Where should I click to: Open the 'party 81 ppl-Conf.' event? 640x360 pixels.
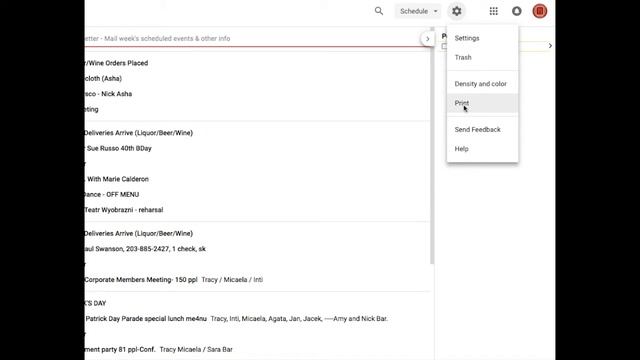coord(158,349)
